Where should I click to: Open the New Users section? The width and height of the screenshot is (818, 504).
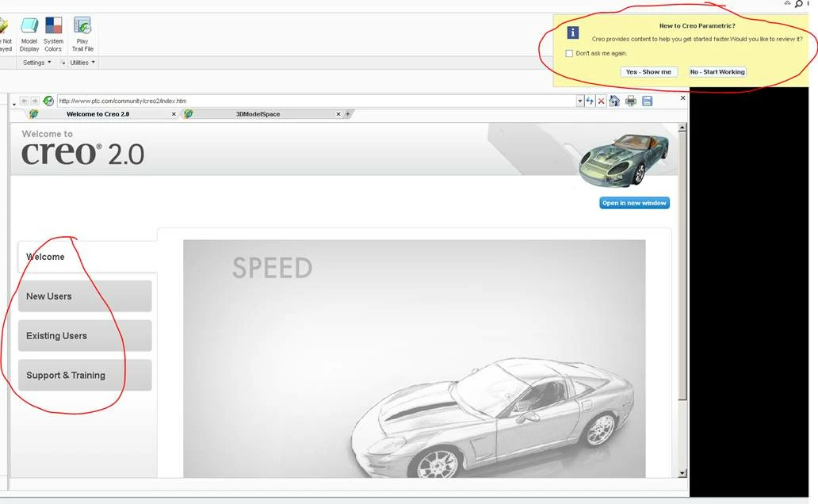tap(85, 296)
